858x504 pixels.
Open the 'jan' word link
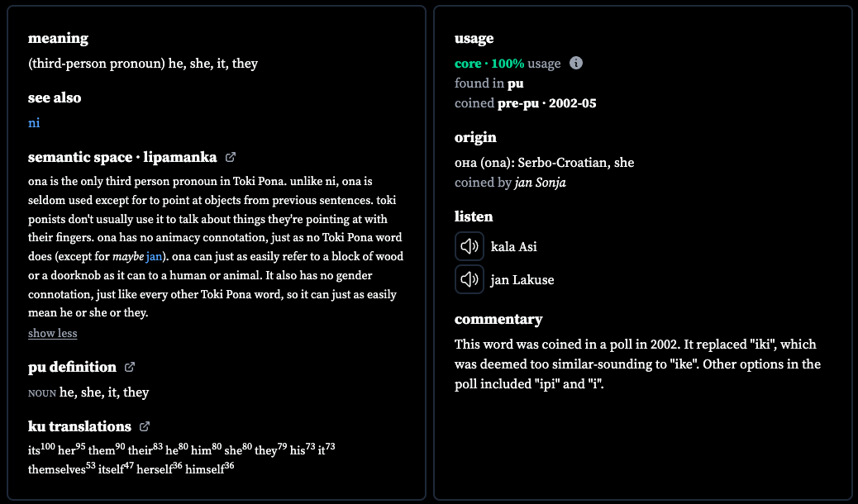click(154, 256)
